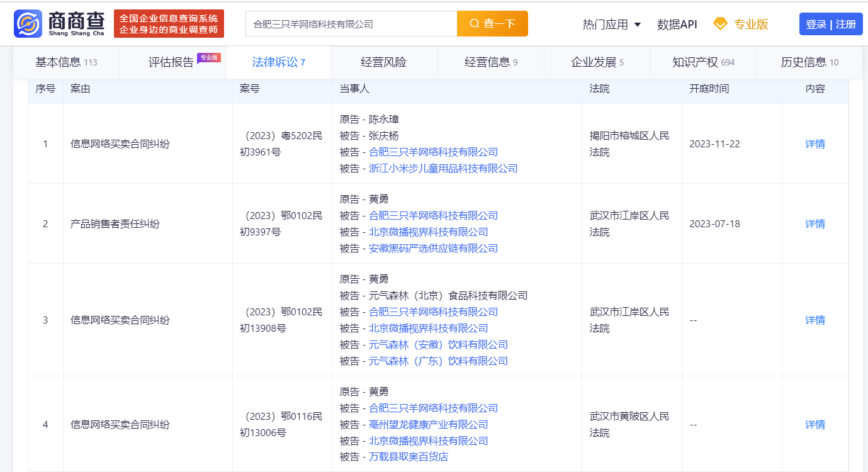Viewport: 868px width, 472px height.
Task: Open 详情 for case 鄂0116民初13006号
Action: click(815, 424)
